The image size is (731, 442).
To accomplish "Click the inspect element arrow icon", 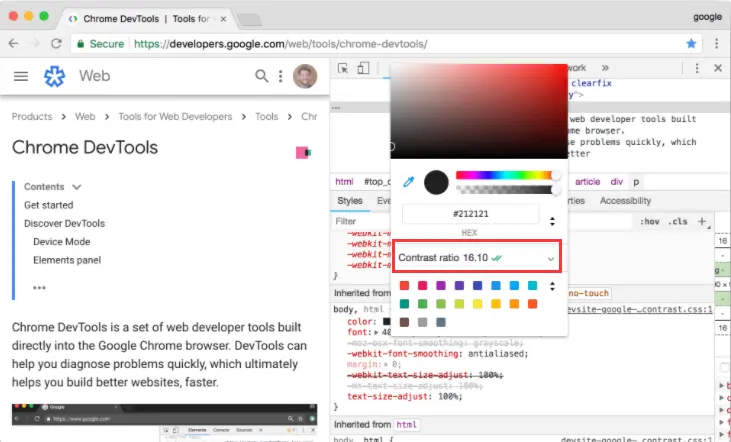I will click(x=343, y=68).
